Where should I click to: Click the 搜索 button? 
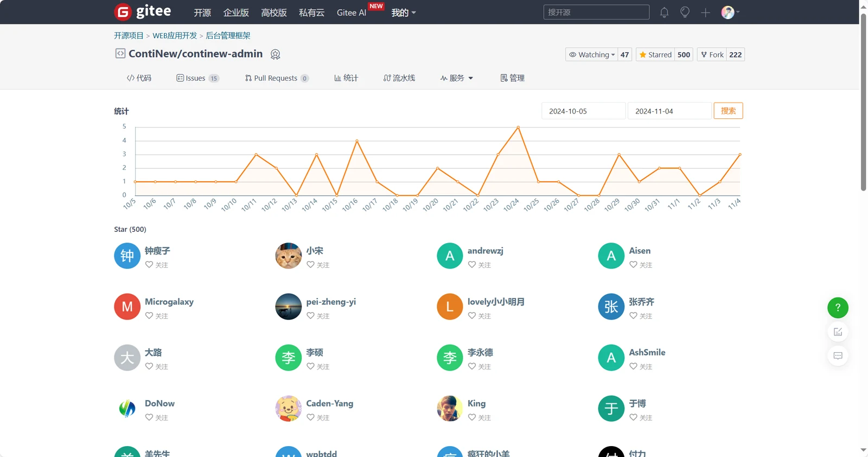click(728, 111)
